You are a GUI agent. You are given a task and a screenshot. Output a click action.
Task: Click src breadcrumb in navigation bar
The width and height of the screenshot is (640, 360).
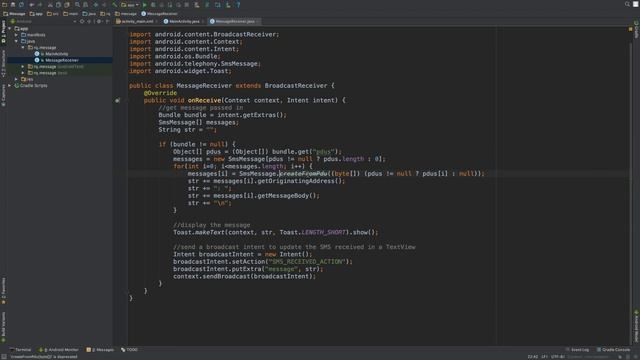(x=53, y=13)
